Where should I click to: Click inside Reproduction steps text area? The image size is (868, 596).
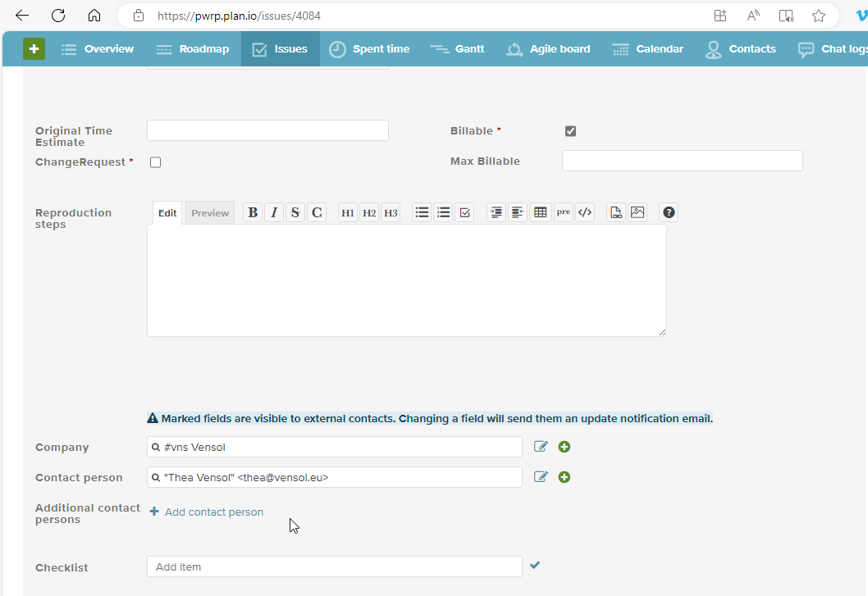click(x=406, y=280)
